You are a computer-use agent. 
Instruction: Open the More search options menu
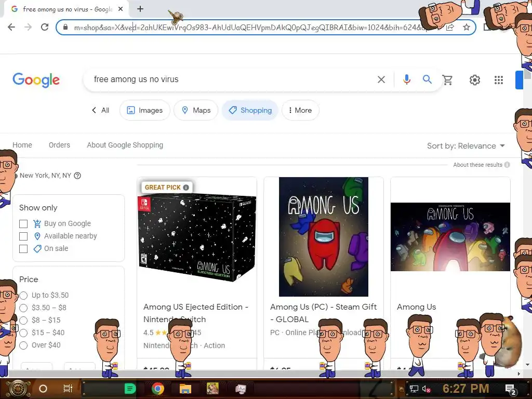tap(300, 110)
